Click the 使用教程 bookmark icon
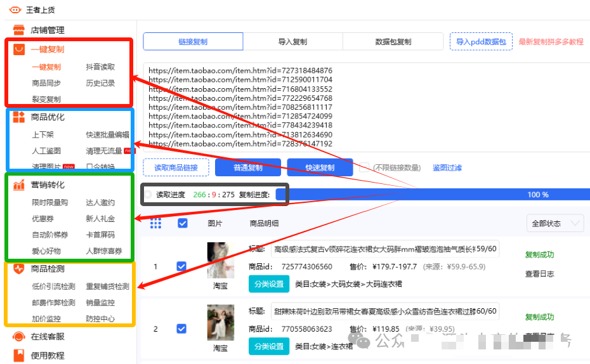The width and height of the screenshot is (590, 364). coord(19,355)
